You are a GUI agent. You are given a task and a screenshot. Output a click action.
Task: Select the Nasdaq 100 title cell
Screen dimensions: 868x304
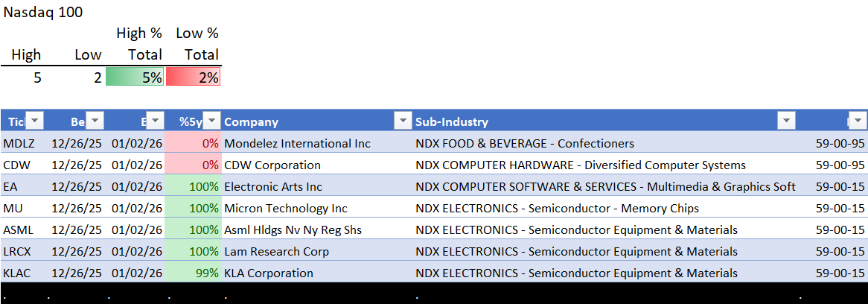coord(43,13)
